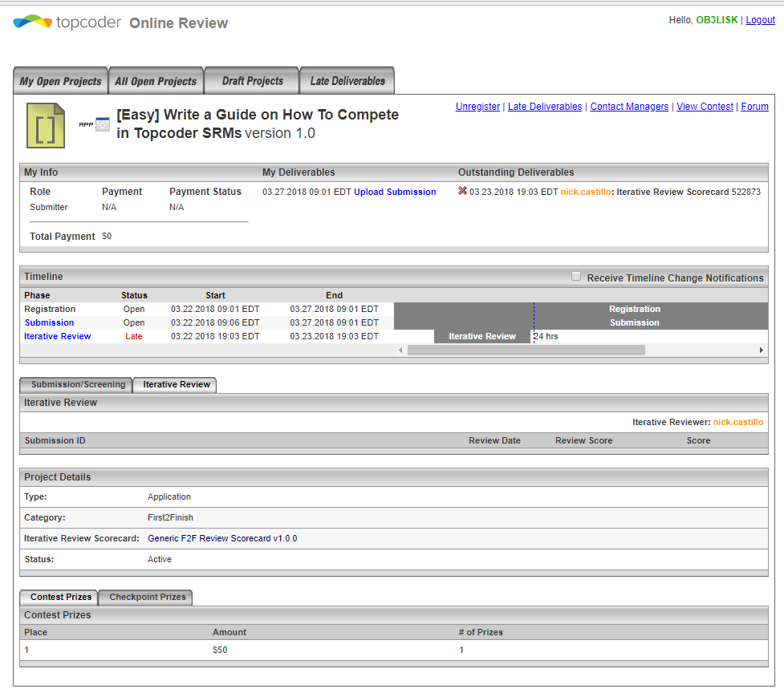Image resolution: width=784 pixels, height=697 pixels.
Task: Click the timeline horizontal scrollbar thumb
Action: [526, 351]
